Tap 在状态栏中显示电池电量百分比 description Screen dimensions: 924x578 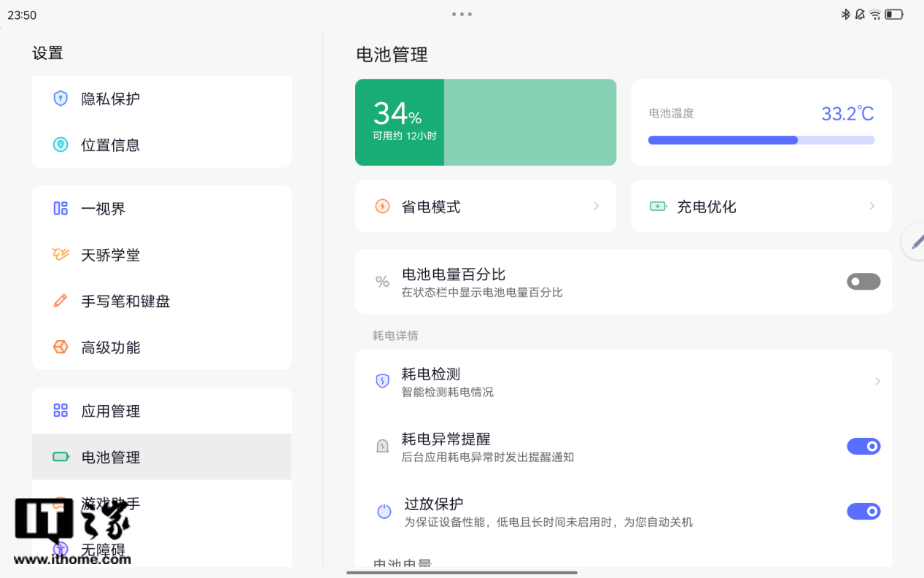[482, 293]
